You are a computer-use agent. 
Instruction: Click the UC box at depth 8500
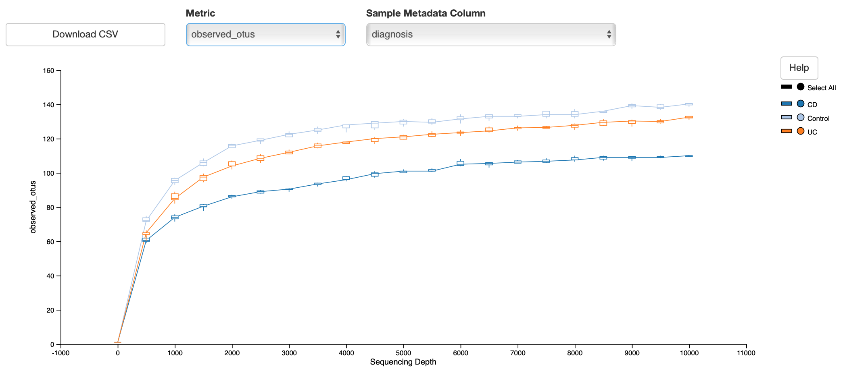point(603,123)
